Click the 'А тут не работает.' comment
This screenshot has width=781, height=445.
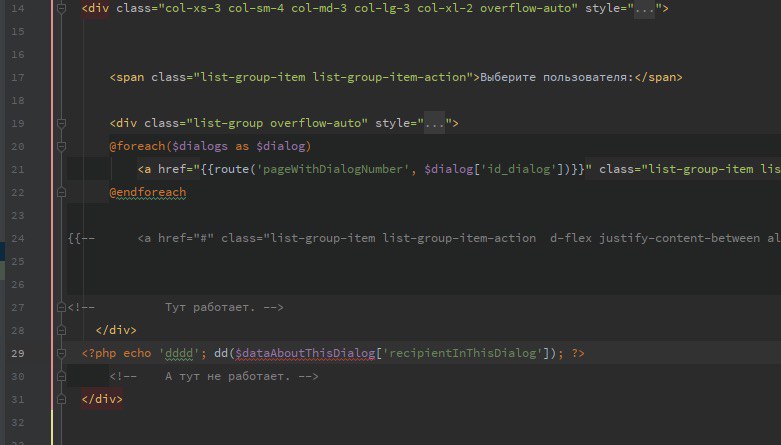pos(228,376)
